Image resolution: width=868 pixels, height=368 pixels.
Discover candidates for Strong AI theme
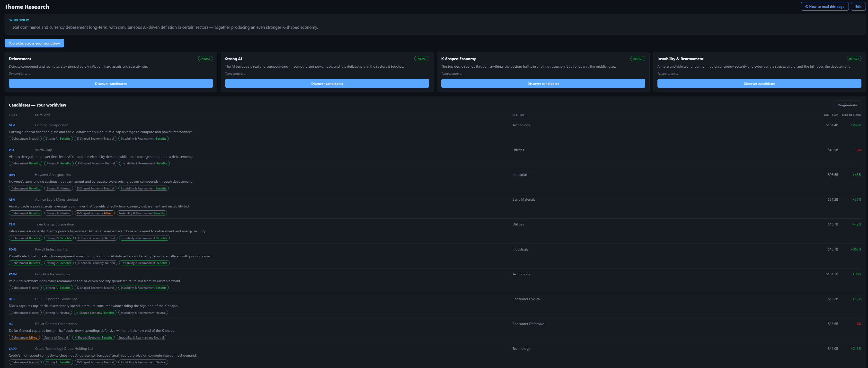tap(327, 84)
